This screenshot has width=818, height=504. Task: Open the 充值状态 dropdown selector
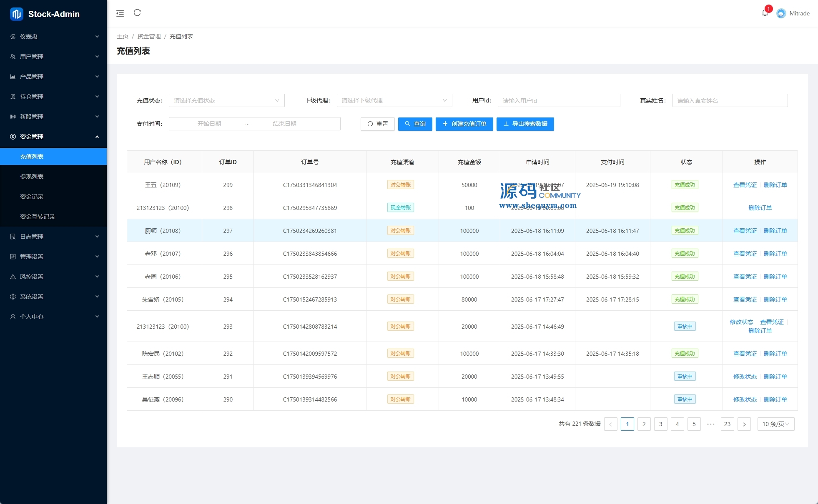pyautogui.click(x=226, y=100)
